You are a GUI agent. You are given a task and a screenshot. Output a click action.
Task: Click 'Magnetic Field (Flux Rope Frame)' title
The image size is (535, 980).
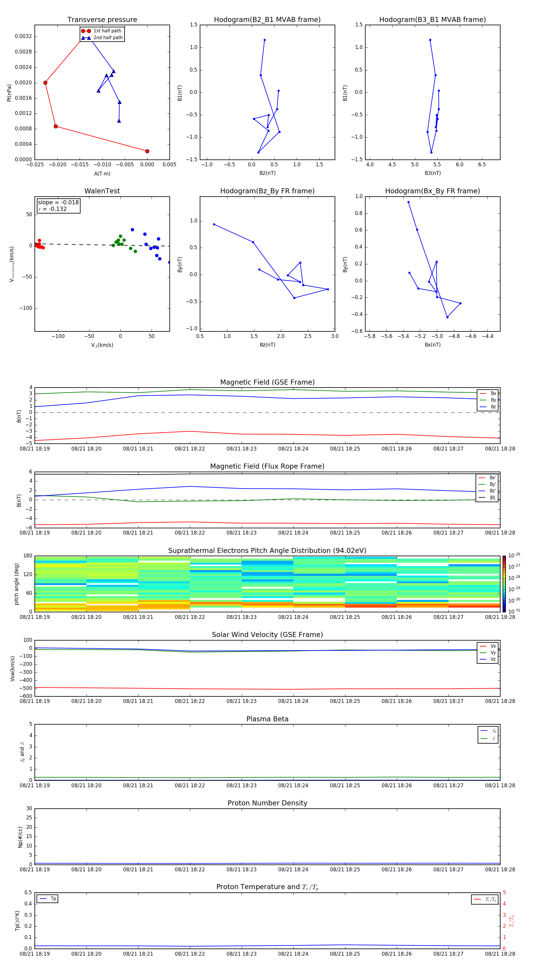pyautogui.click(x=267, y=467)
